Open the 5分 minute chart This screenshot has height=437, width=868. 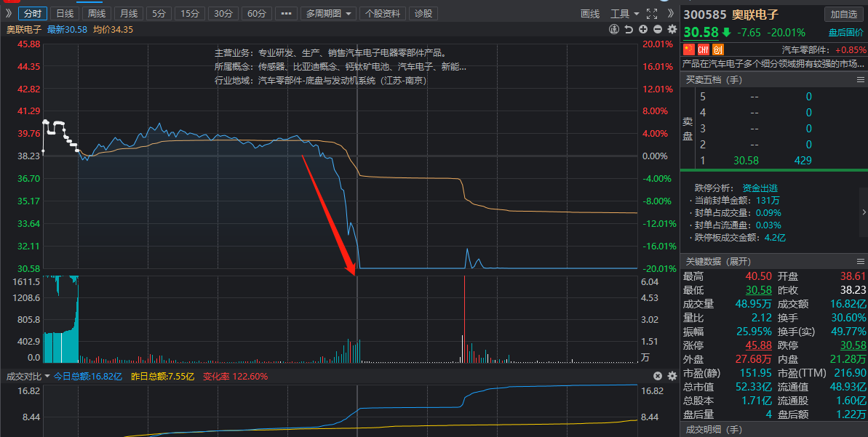159,13
